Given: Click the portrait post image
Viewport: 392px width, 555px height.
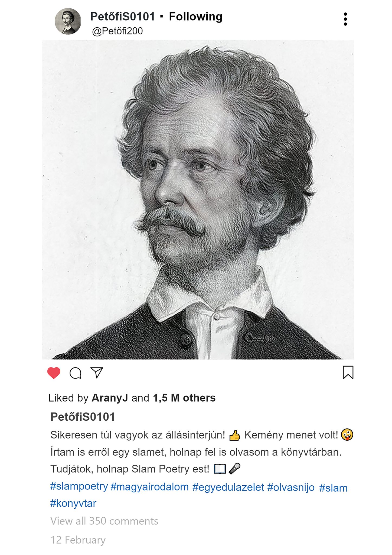Looking at the screenshot, I should point(198,200).
